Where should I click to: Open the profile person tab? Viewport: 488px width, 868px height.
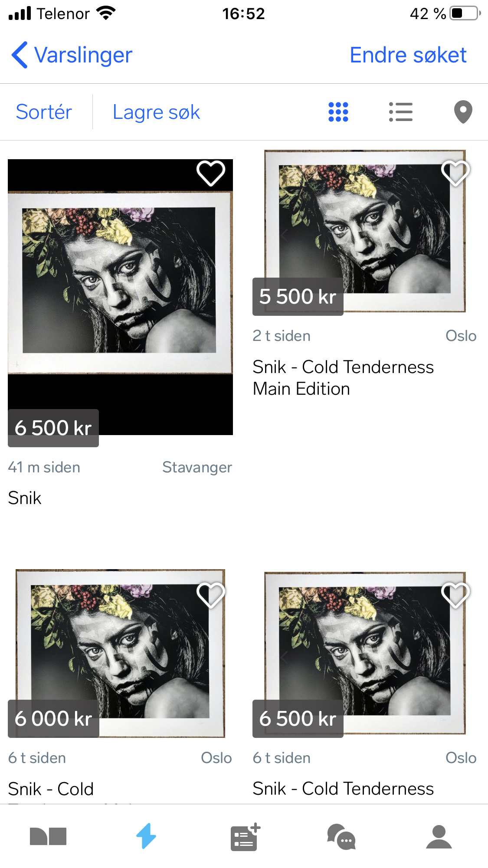coord(439,837)
